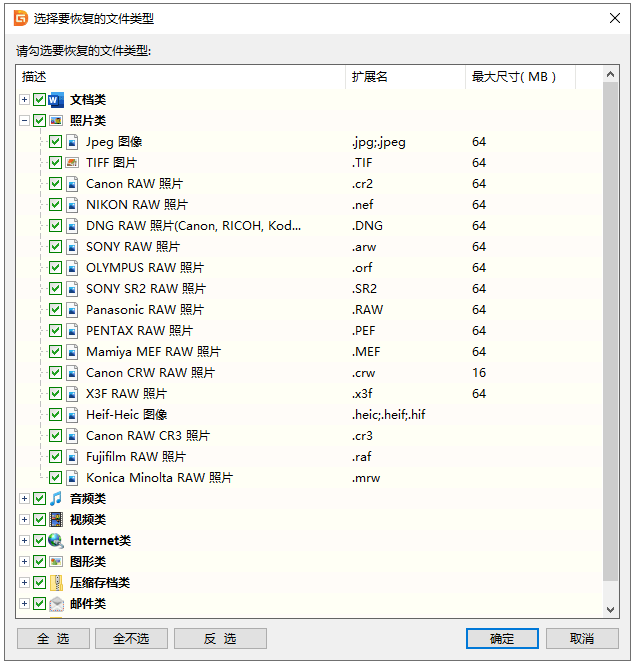This screenshot has height=664, width=636.
Task: Click the Internet category globe icon
Action: tap(56, 541)
